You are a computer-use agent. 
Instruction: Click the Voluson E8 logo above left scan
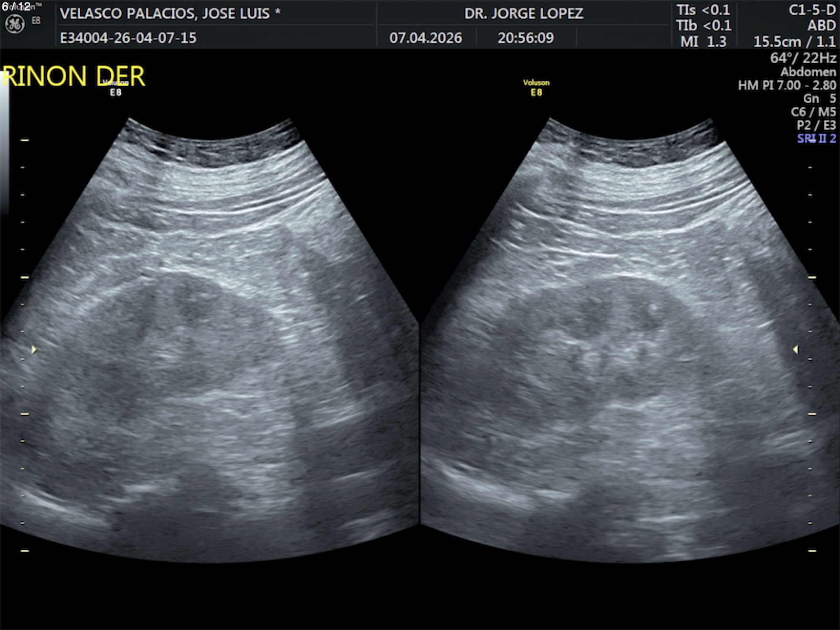click(x=115, y=88)
